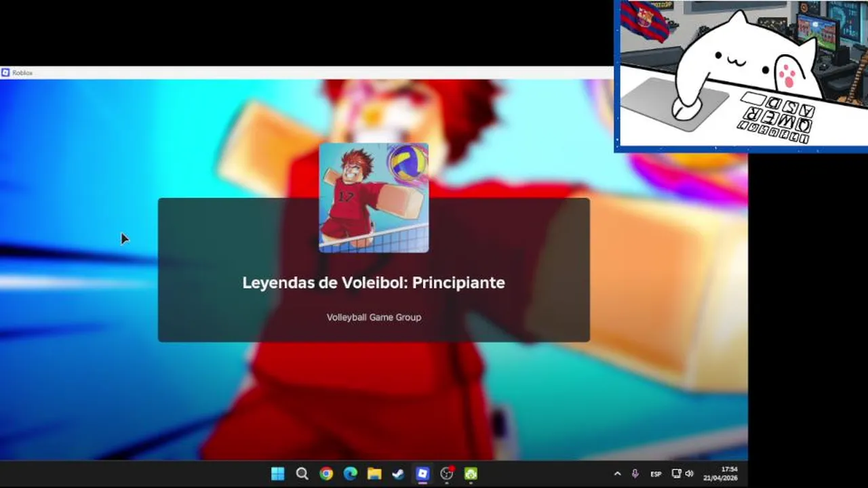The image size is (868, 488).
Task: Click the Volleyball Game Group label
Action: tap(374, 317)
